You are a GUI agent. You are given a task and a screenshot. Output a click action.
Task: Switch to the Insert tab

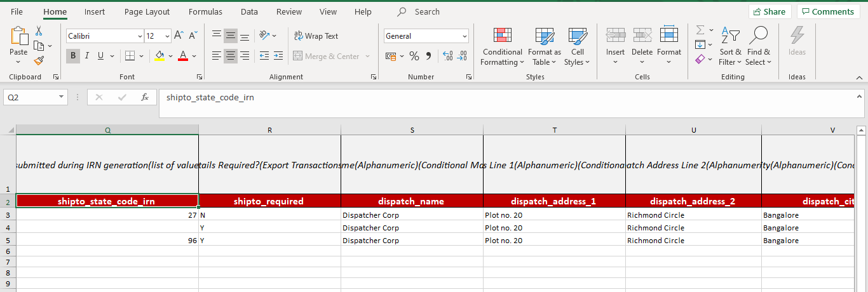[x=95, y=11]
